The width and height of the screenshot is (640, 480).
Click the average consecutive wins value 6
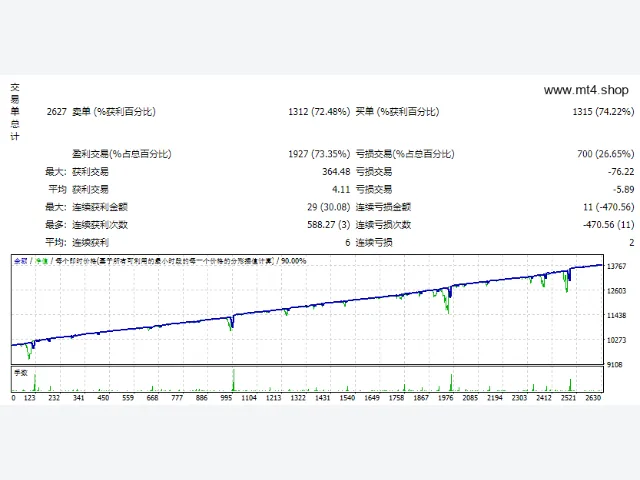pos(347,243)
